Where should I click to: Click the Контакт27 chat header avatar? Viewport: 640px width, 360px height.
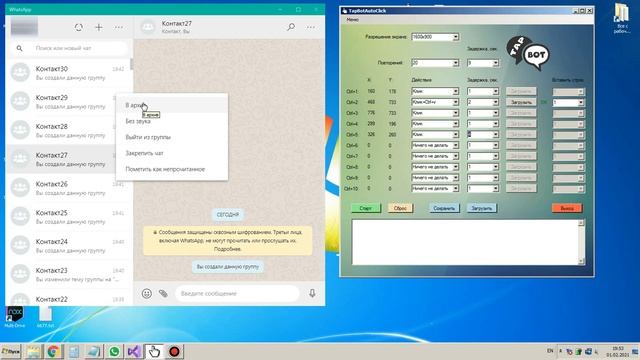(x=148, y=27)
